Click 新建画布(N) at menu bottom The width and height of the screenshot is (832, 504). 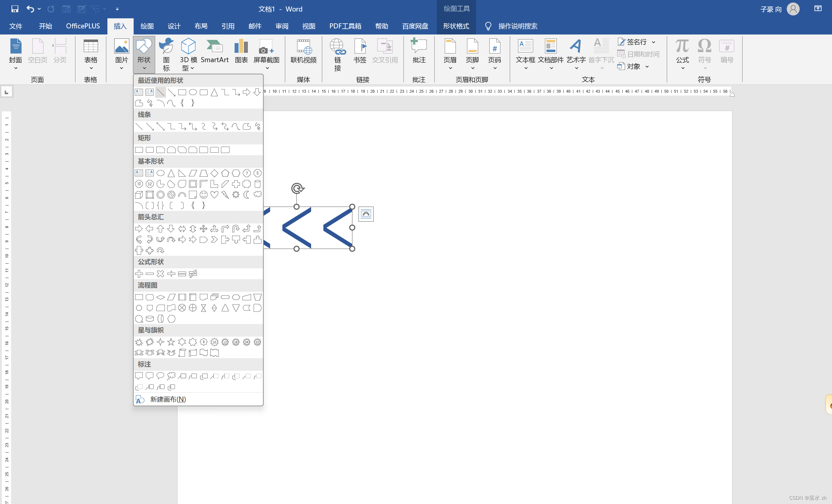pyautogui.click(x=167, y=399)
